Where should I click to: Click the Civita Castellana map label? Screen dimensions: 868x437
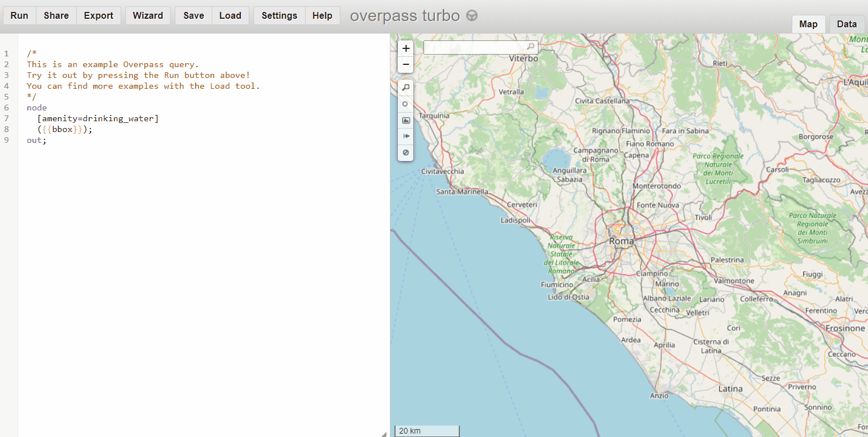click(x=603, y=101)
